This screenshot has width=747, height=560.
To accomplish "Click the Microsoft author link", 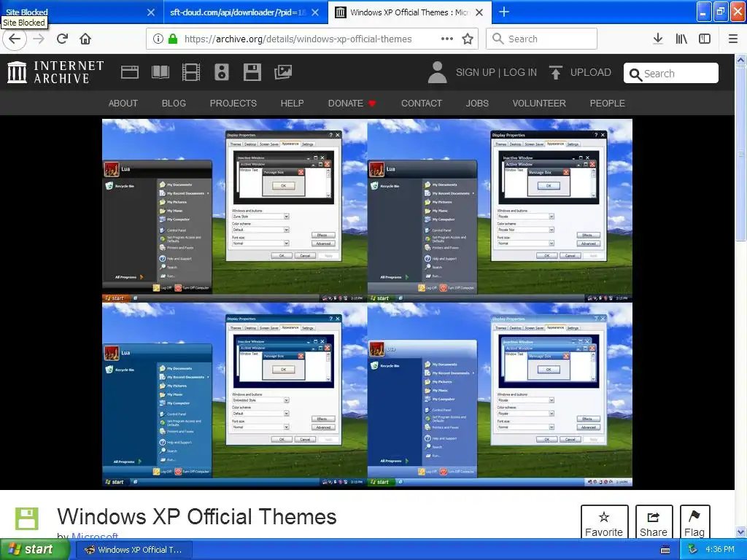I will 95,536.
